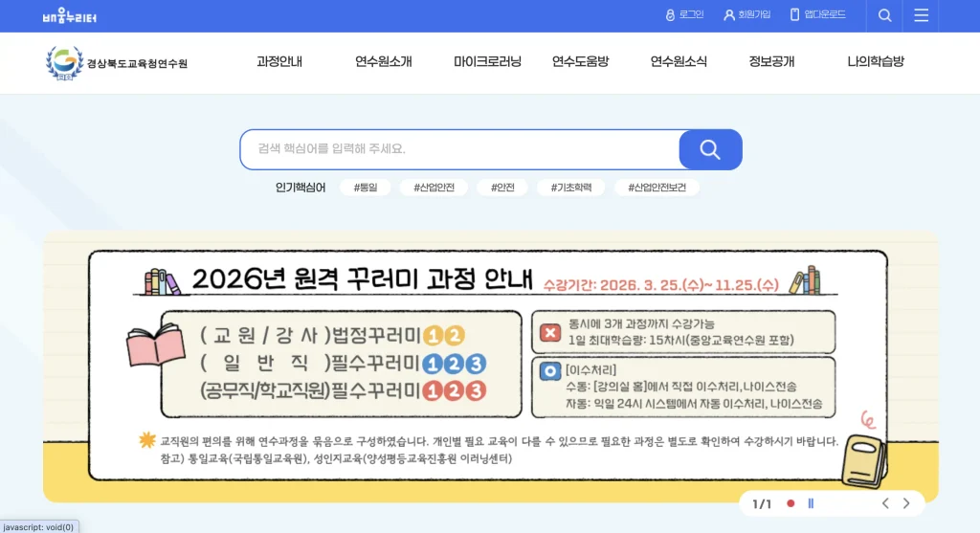Image resolution: width=980 pixels, height=533 pixels.
Task: Open the 로그인 login link
Action: click(x=684, y=14)
